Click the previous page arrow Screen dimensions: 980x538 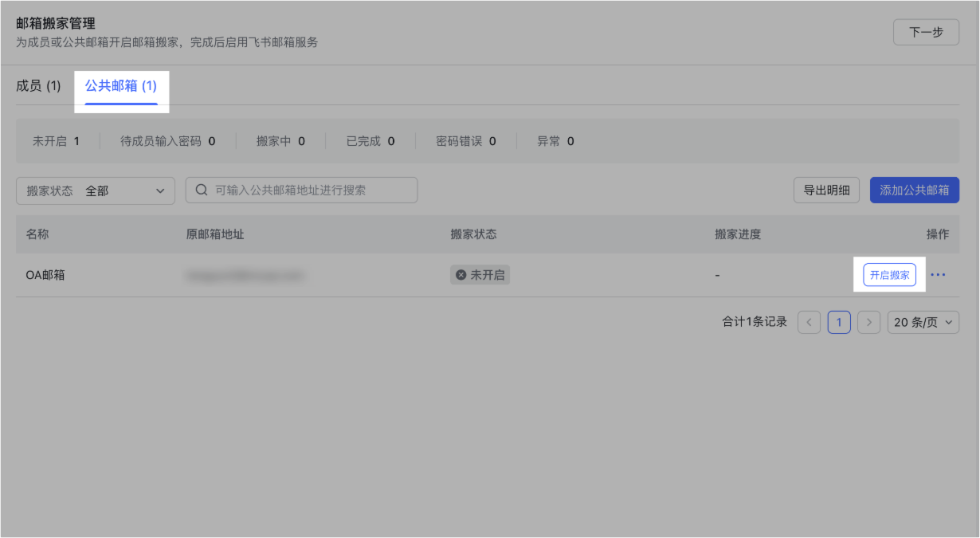809,322
